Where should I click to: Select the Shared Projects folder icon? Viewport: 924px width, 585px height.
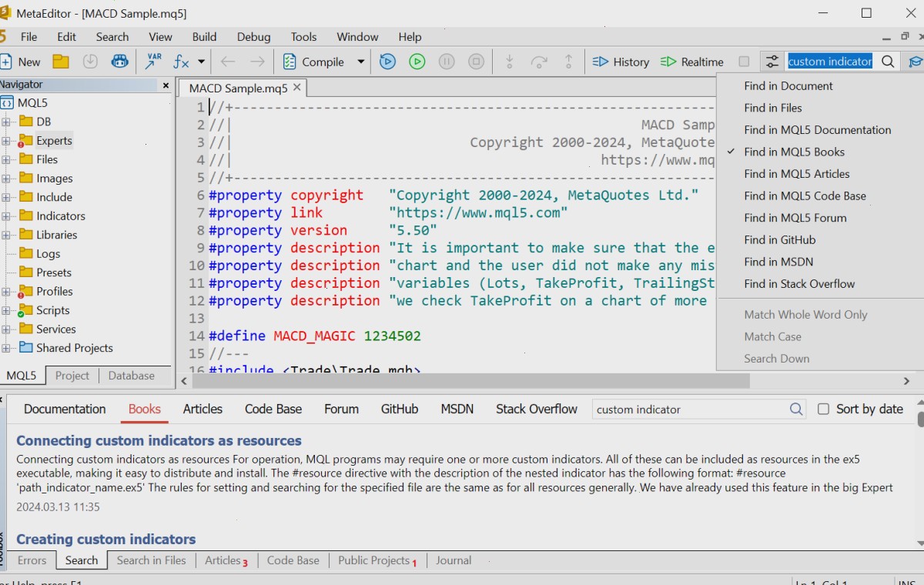tap(26, 347)
